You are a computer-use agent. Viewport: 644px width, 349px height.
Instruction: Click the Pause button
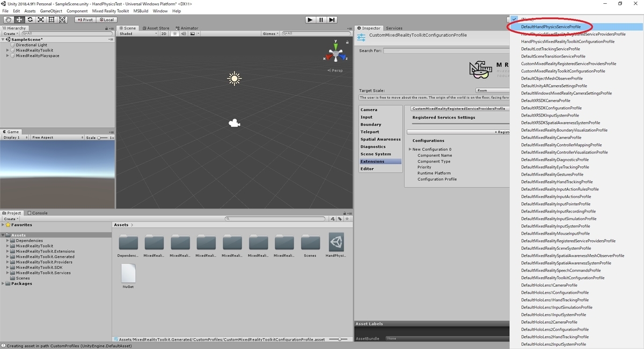click(x=321, y=20)
